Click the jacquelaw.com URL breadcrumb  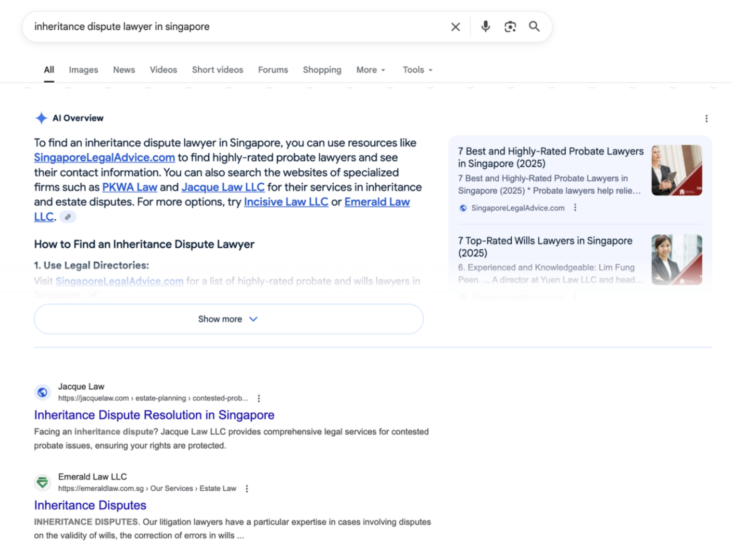[153, 398]
